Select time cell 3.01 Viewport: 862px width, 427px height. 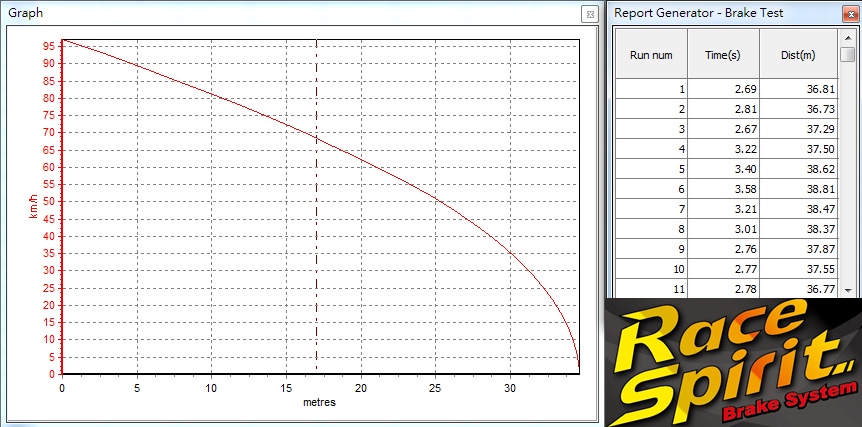point(723,229)
